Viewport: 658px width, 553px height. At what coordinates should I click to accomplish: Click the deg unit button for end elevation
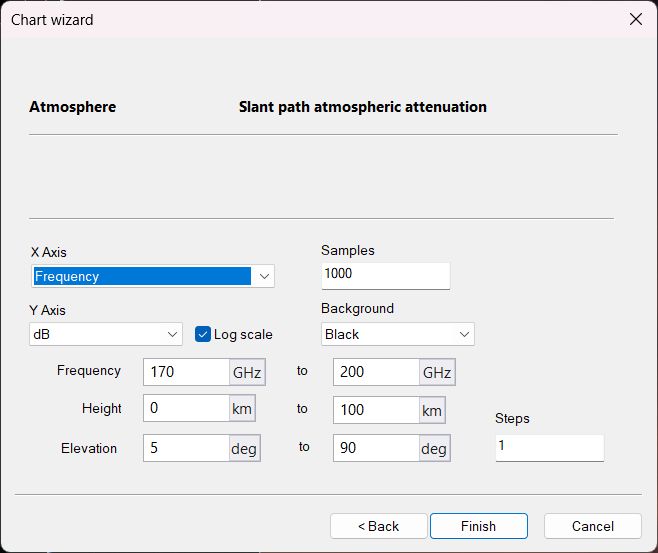(434, 449)
